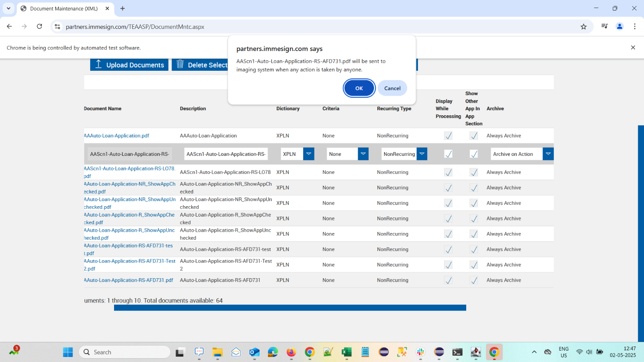Open Slack from the taskbar
Viewport: 644px width, 362px height.
click(x=421, y=352)
